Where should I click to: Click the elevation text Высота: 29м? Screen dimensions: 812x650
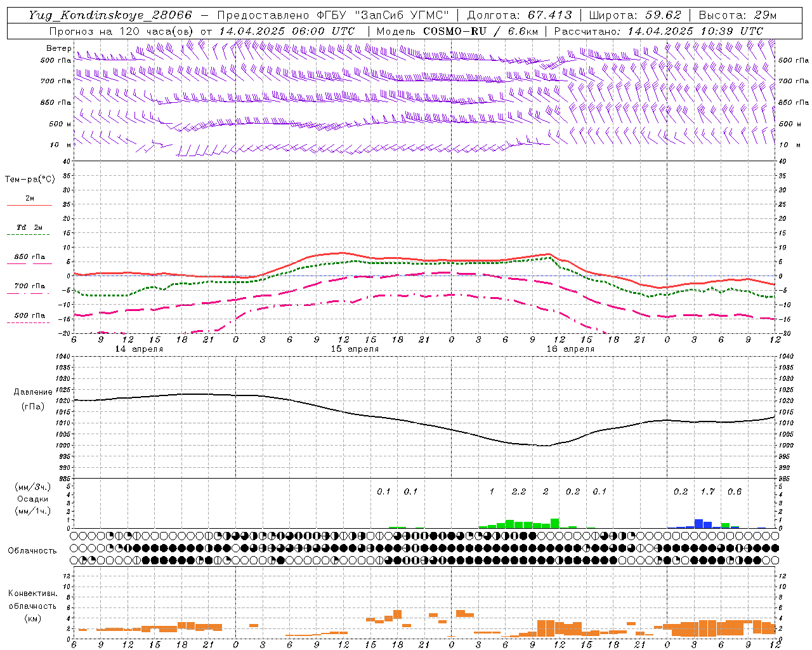tap(737, 15)
